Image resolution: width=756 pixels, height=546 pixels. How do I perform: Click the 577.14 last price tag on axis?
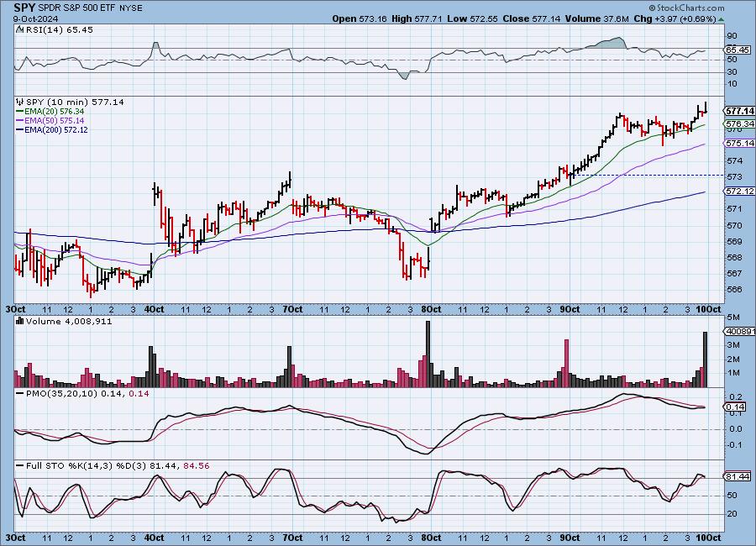(739, 111)
